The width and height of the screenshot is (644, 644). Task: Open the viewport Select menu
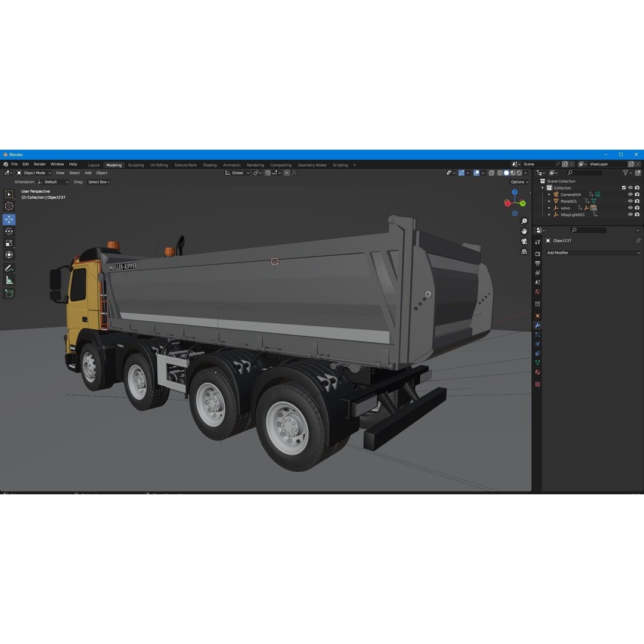75,173
